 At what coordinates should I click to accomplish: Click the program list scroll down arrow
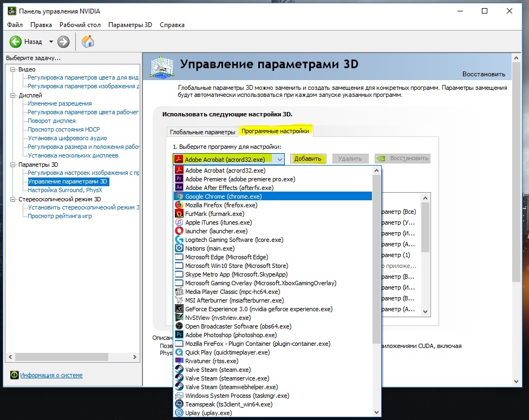pos(376,412)
